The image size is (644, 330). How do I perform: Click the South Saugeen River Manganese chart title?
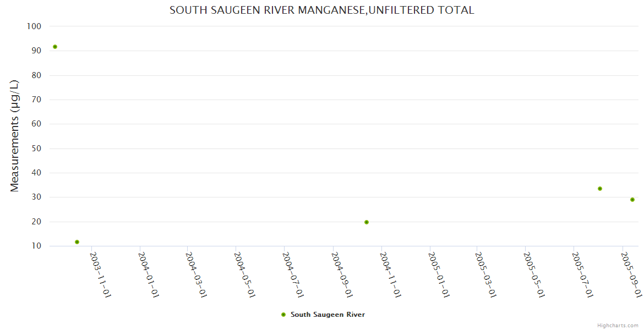click(x=321, y=10)
